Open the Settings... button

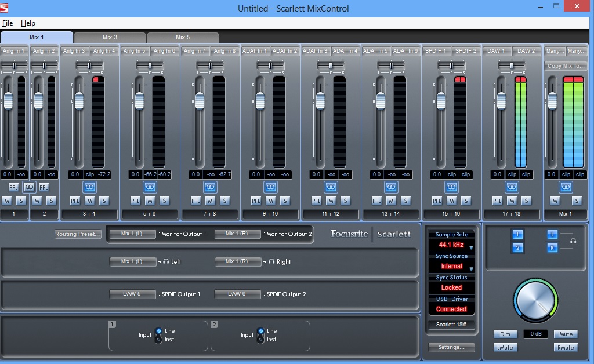coord(451,347)
